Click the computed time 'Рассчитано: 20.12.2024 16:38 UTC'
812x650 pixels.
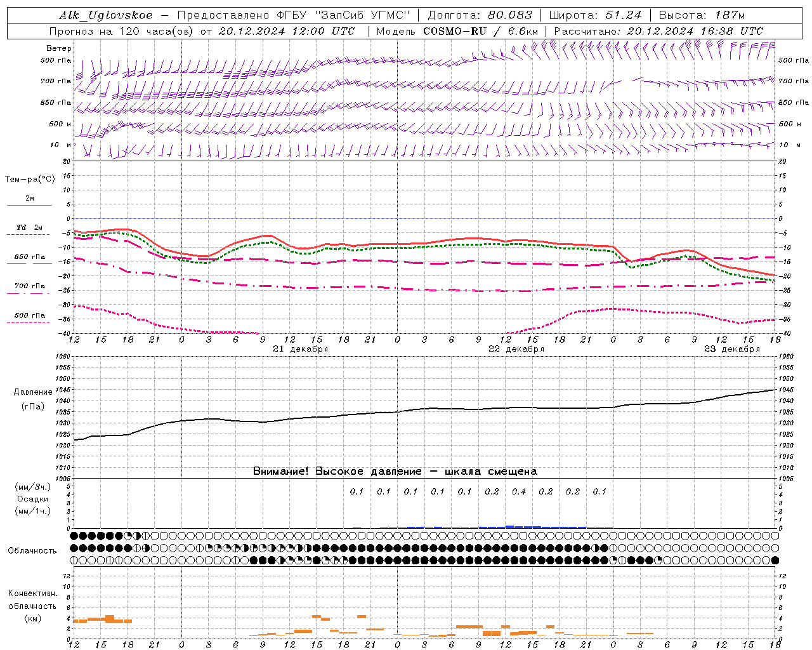click(x=658, y=31)
